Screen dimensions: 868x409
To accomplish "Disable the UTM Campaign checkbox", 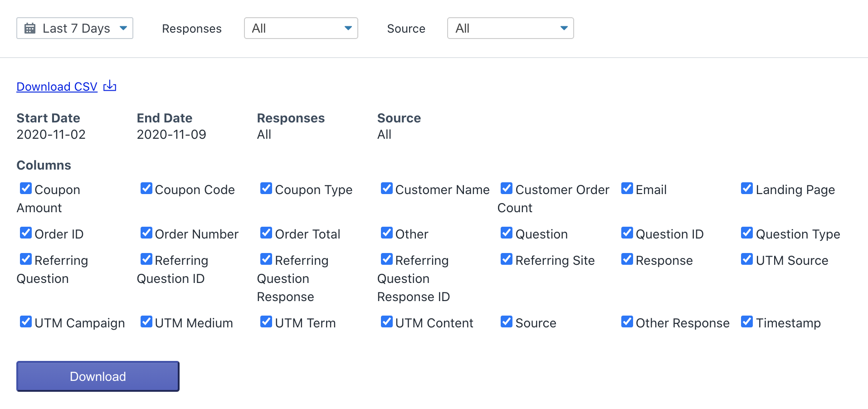I will 26,321.
